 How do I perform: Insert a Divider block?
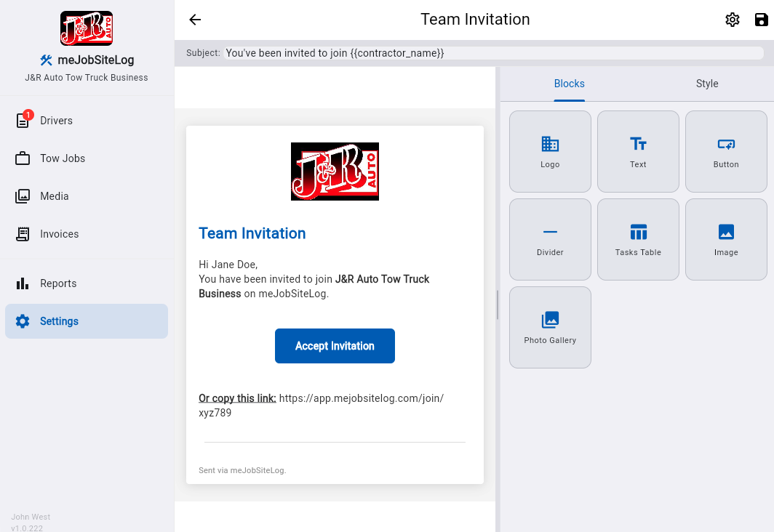tap(550, 239)
